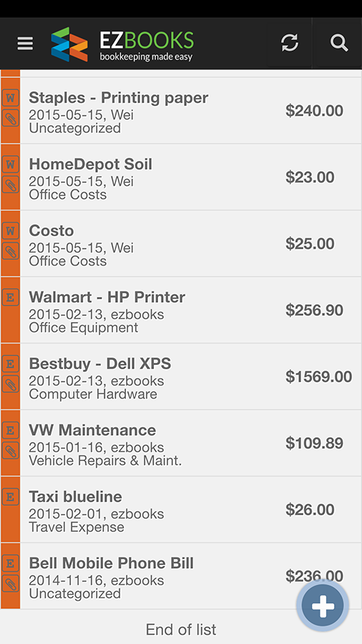The height and width of the screenshot is (644, 362).
Task: Tap W badge on HomeDepot Soil entry
Action: coord(11,165)
